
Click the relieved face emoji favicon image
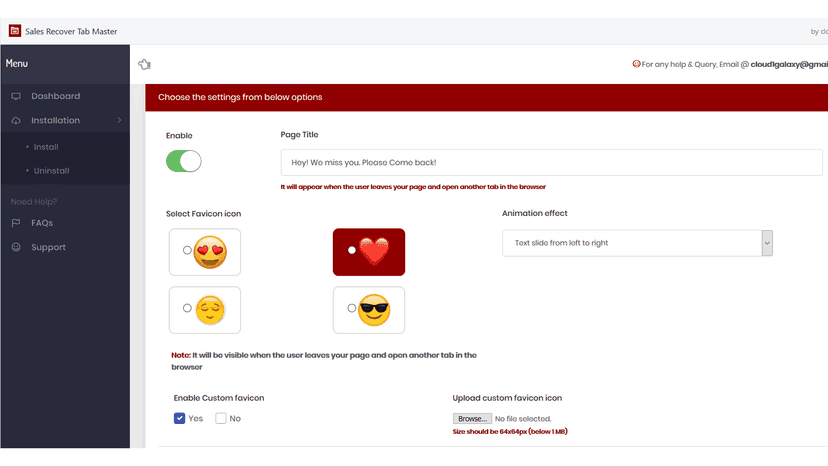pyautogui.click(x=210, y=310)
